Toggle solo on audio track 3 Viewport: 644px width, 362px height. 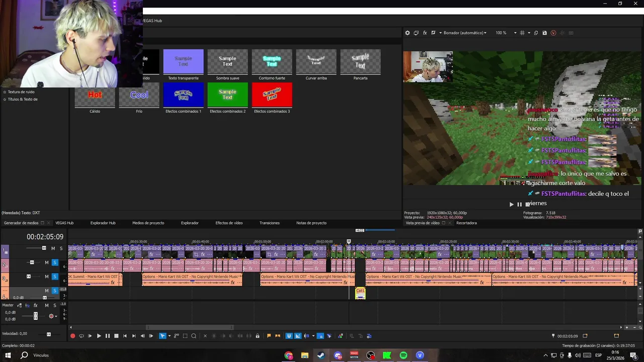pyautogui.click(x=55, y=277)
